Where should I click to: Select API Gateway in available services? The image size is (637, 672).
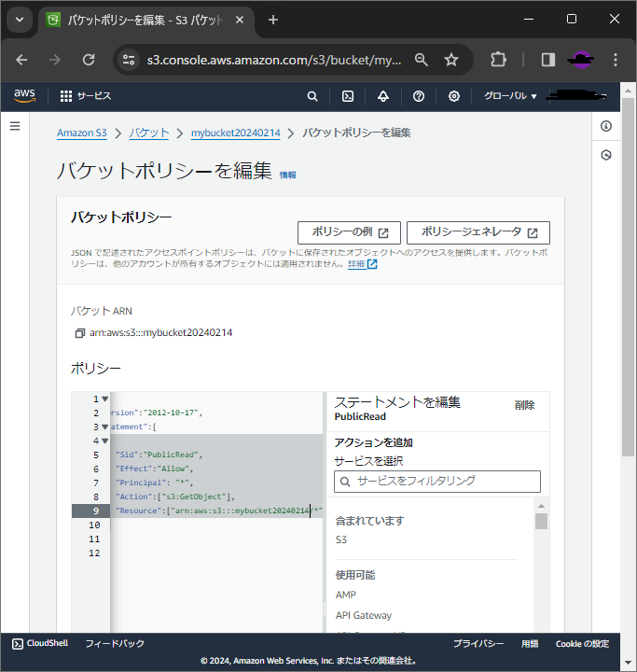tap(363, 615)
